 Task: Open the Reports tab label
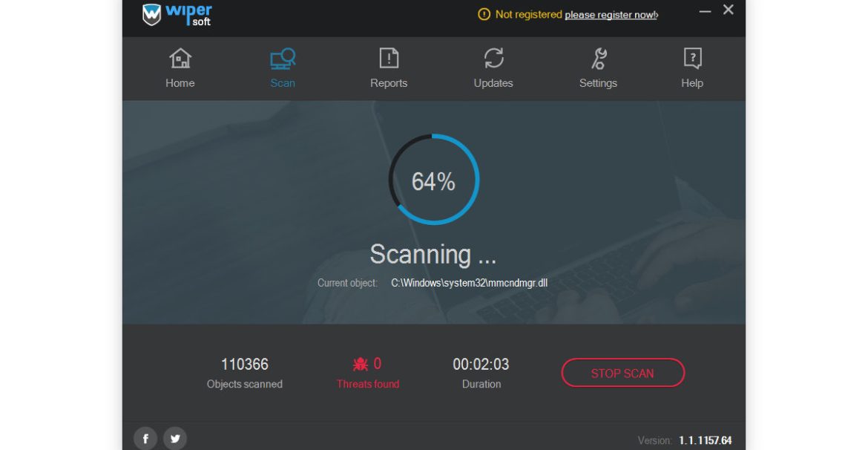pos(389,83)
